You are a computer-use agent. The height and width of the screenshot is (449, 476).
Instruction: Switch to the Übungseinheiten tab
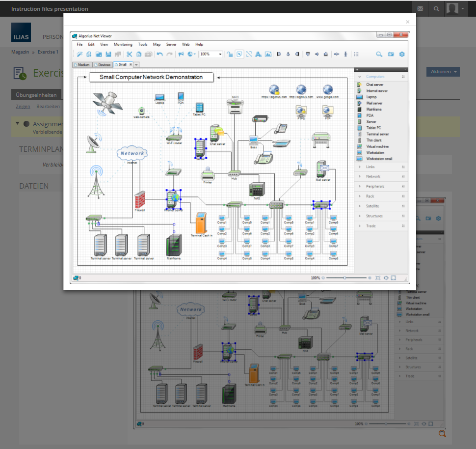pyautogui.click(x=36, y=95)
